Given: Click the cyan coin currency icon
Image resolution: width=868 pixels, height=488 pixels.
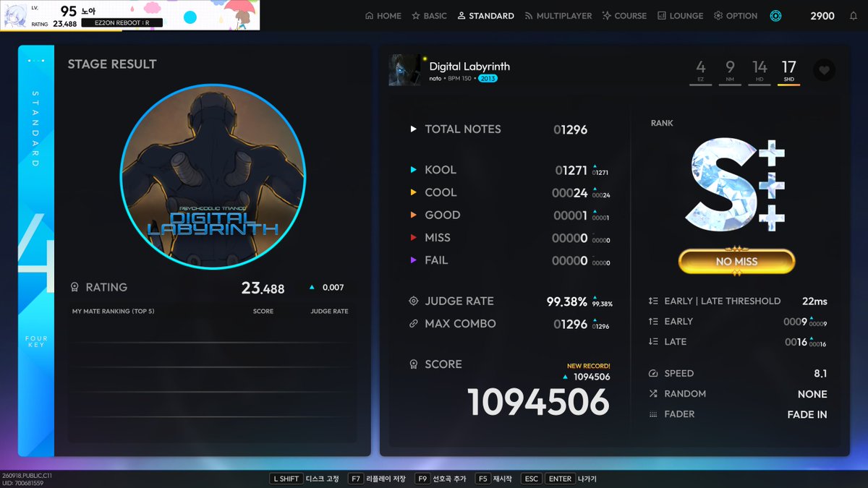Looking at the screenshot, I should [x=775, y=16].
